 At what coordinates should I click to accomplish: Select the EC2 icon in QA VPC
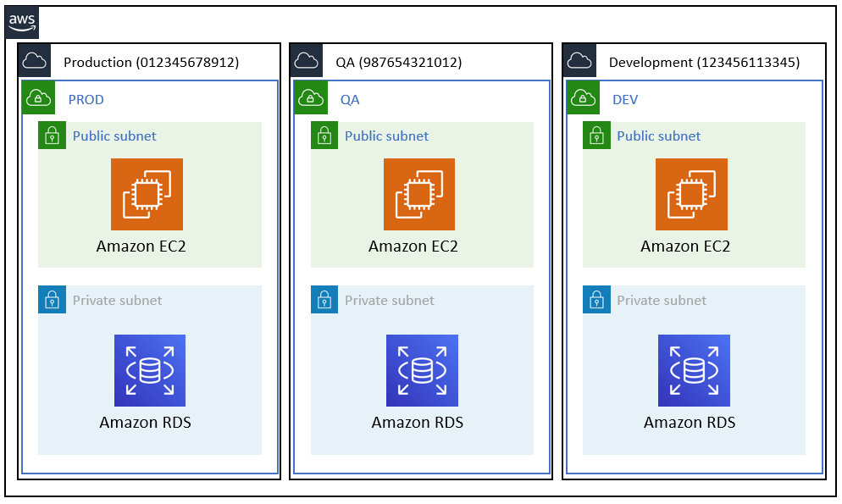point(419,194)
